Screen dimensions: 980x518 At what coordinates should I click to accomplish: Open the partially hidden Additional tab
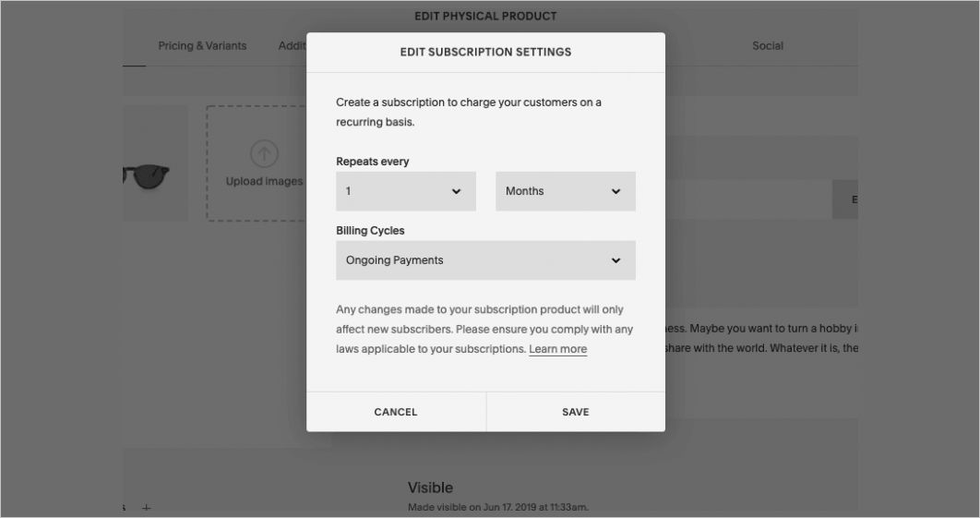(292, 45)
